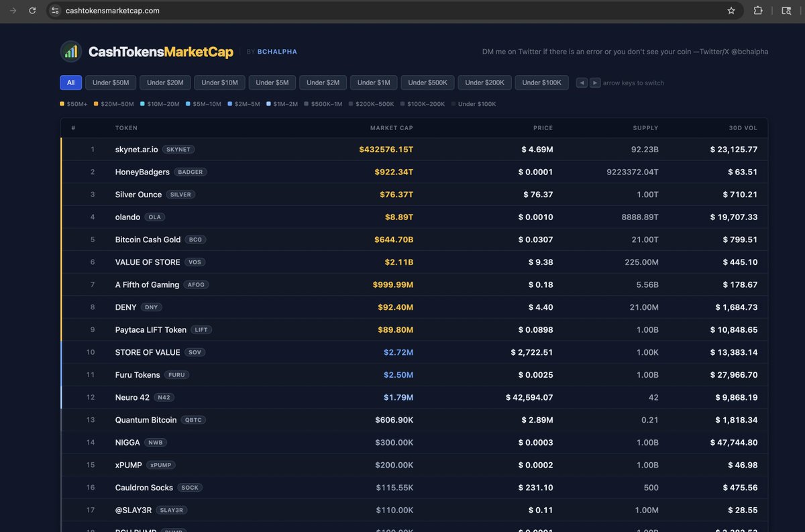Click the right arrow switch button

[595, 82]
